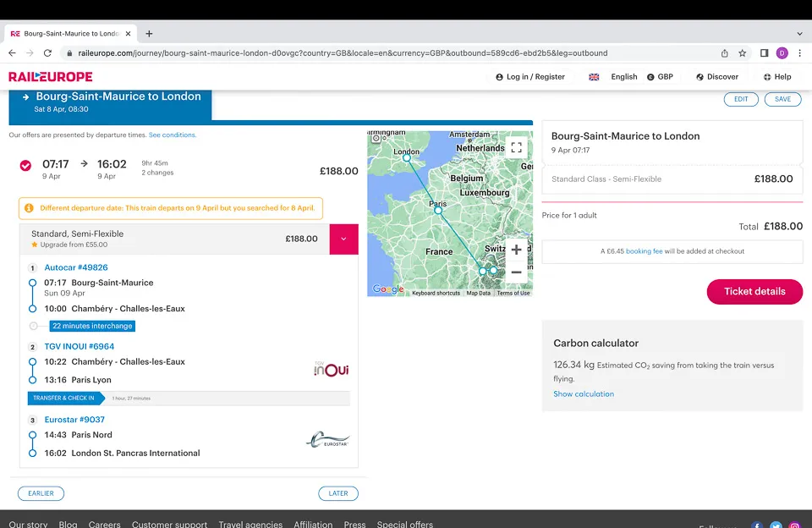
Task: Open the See conditions link
Action: click(x=172, y=135)
